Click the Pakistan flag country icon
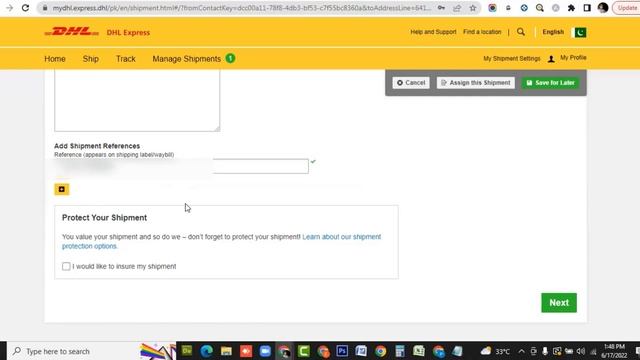 pyautogui.click(x=580, y=32)
